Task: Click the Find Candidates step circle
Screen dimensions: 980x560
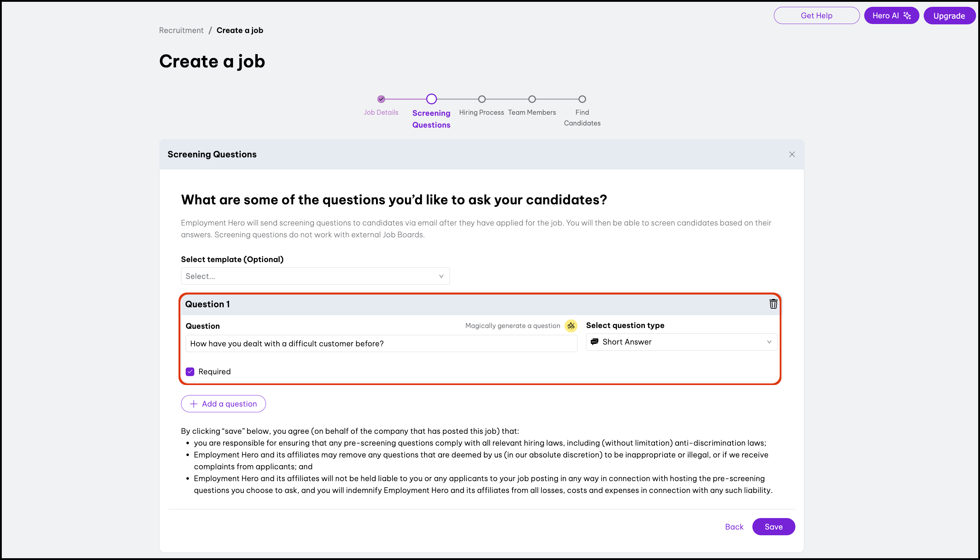Action: tap(582, 99)
